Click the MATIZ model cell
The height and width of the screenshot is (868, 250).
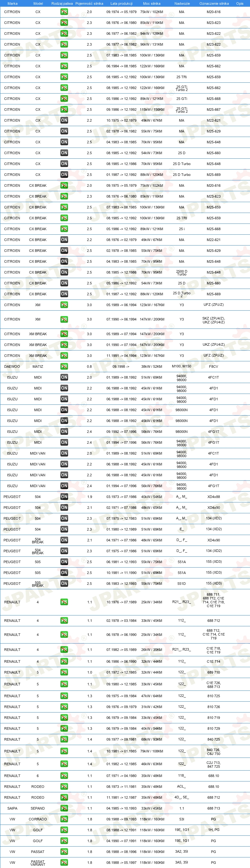[38, 366]
